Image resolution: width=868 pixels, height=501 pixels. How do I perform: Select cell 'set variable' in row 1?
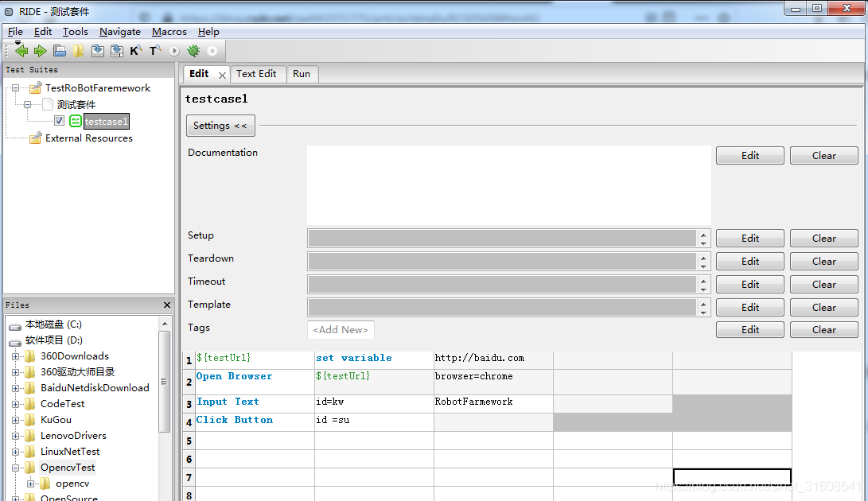coord(374,359)
